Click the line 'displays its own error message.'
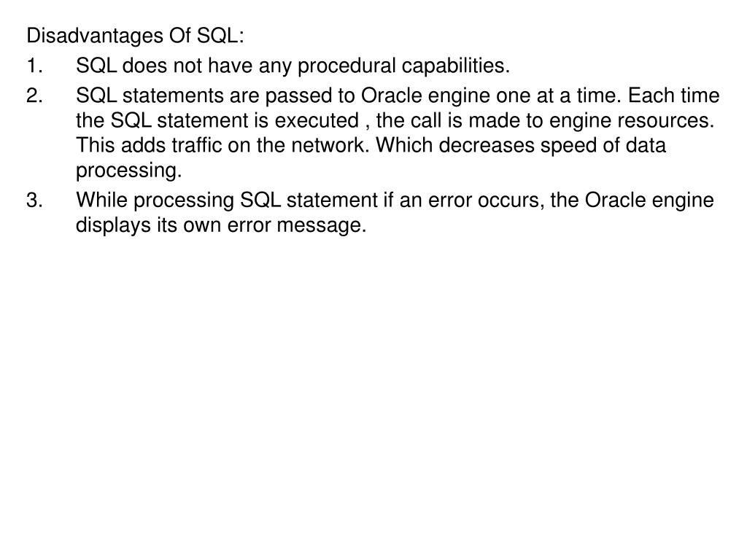Screen dimensions: 747x560 click(x=221, y=225)
